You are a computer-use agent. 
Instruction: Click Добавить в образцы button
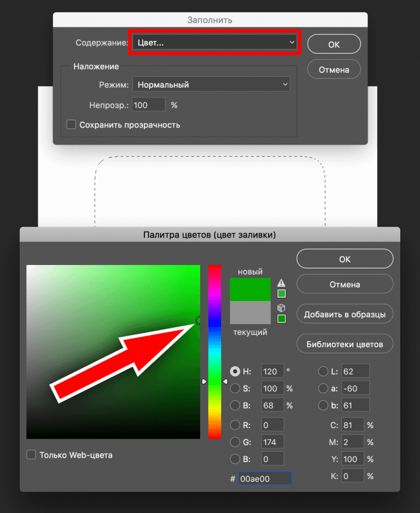(345, 314)
